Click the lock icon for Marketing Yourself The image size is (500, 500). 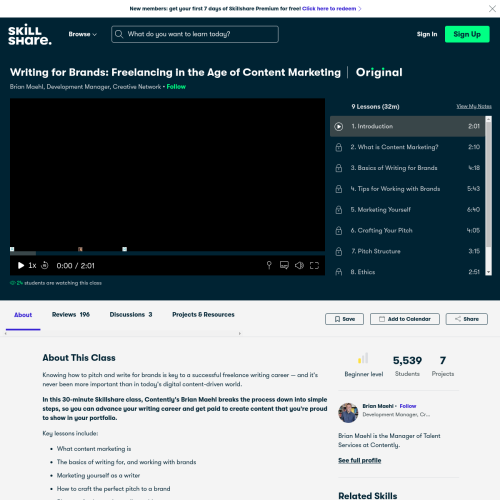[x=339, y=210]
